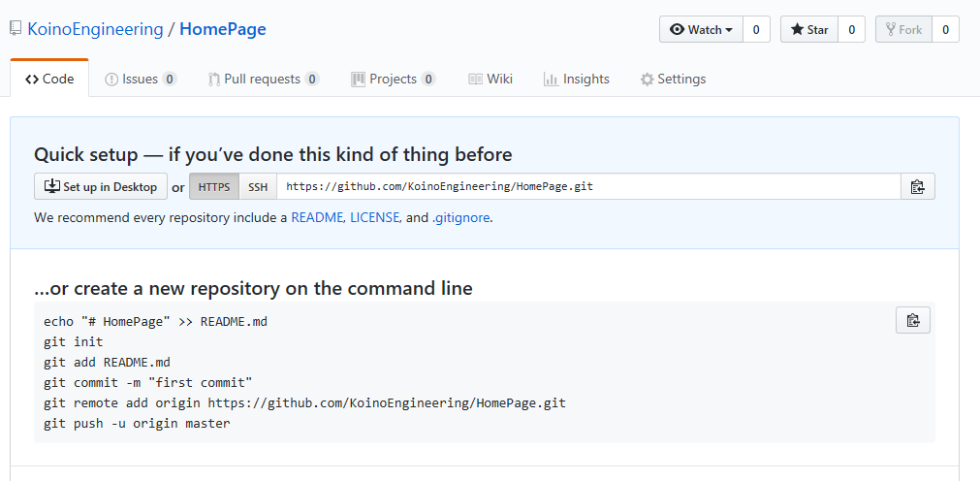This screenshot has height=481, width=980.
Task: Open the .gitignore link
Action: 460,217
